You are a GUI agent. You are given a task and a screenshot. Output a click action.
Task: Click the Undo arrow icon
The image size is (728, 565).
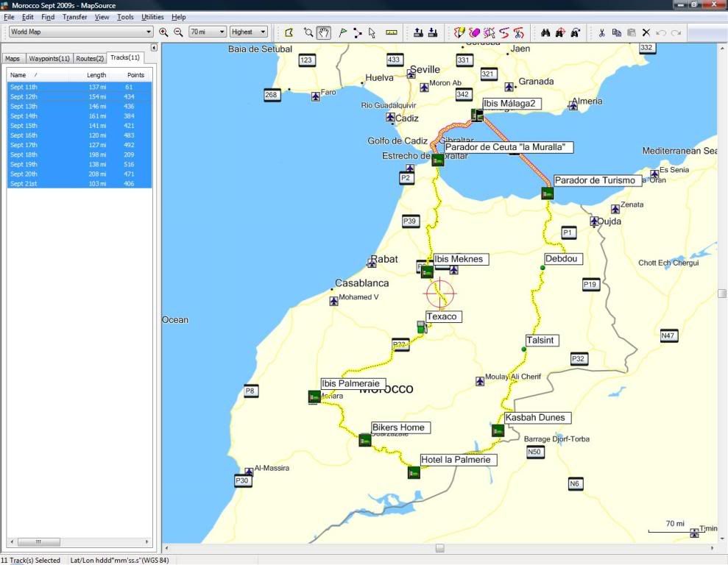click(x=661, y=32)
